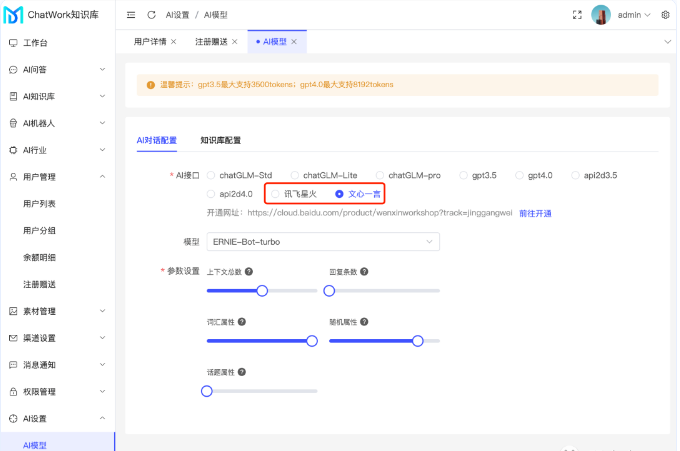This screenshot has width=680, height=451.
Task: Open the ERNIE-Bot-turbo model dropdown
Action: tap(323, 242)
